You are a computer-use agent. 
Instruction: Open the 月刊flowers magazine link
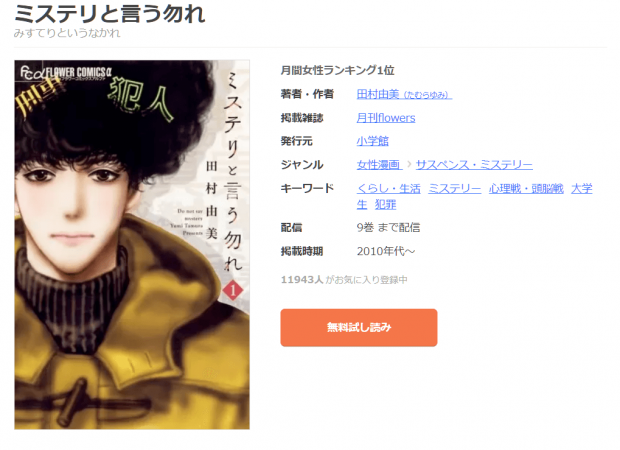pos(386,118)
